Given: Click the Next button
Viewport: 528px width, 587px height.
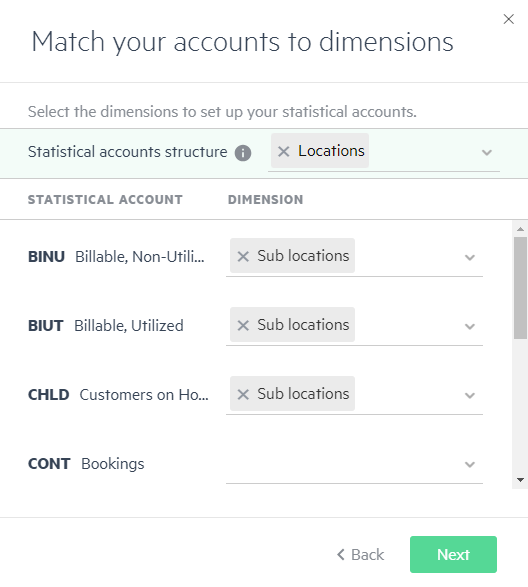Looking at the screenshot, I should pyautogui.click(x=453, y=554).
